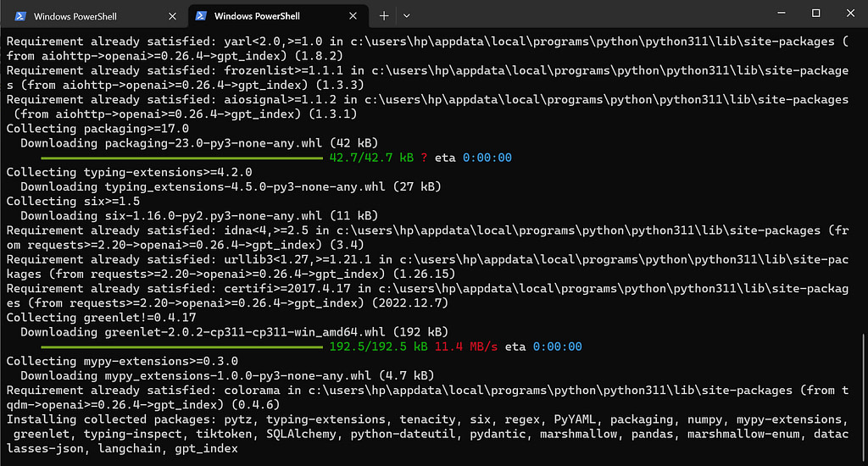Click the 'Requirement already satisfied: certifi' line
The image size is (868, 466).
tap(427, 296)
